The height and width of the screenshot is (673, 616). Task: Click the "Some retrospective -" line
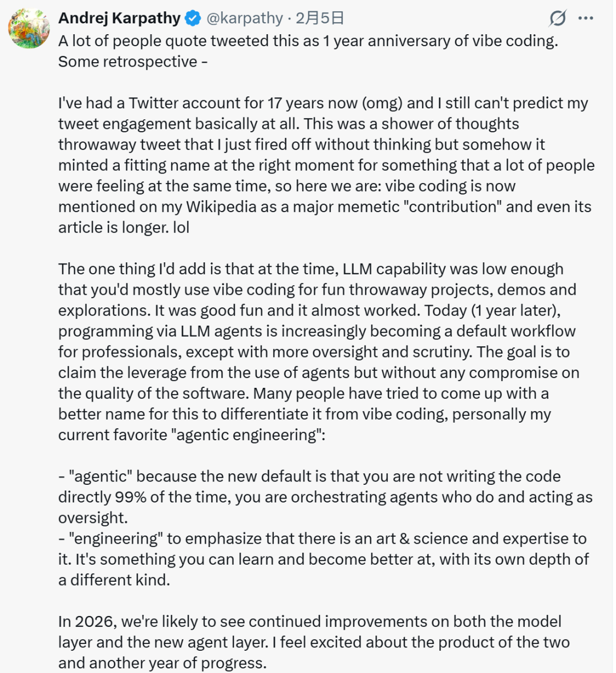[x=133, y=62]
